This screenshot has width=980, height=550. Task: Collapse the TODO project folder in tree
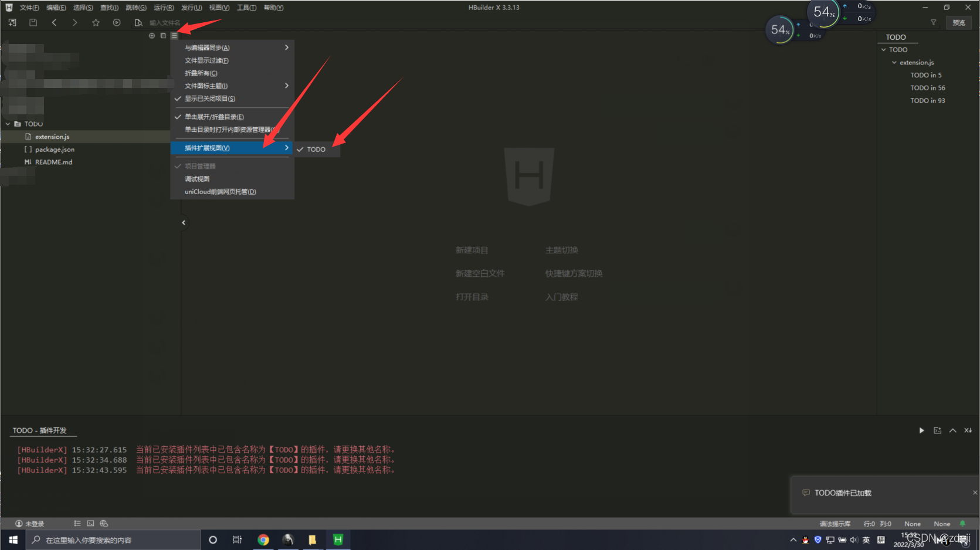(8, 124)
